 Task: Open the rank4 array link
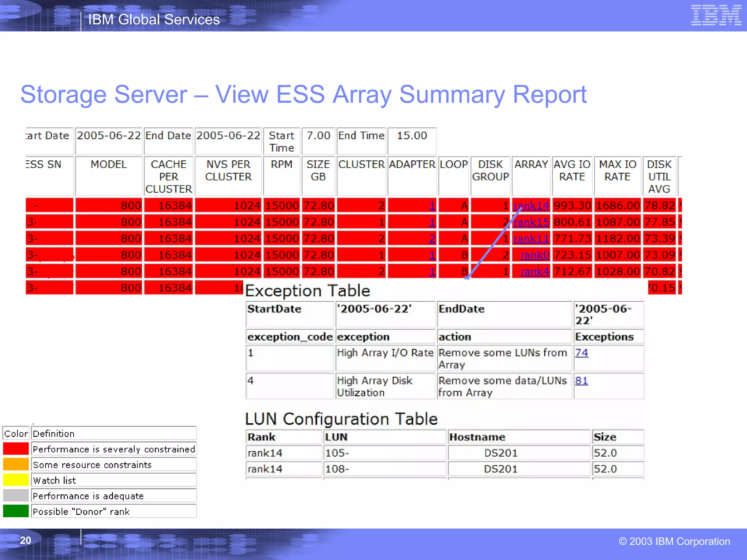[x=534, y=271]
